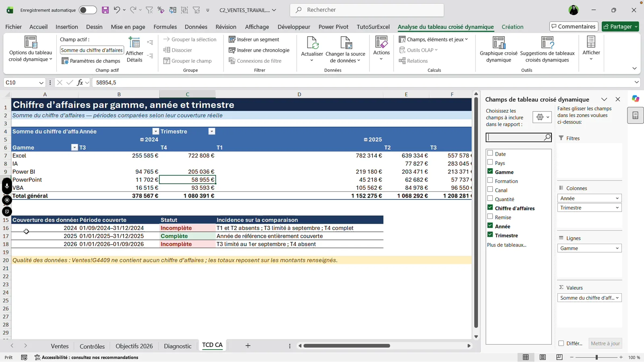Open the Trimestre column filter dropdown
Image resolution: width=644 pixels, height=362 pixels.
pyautogui.click(x=212, y=132)
